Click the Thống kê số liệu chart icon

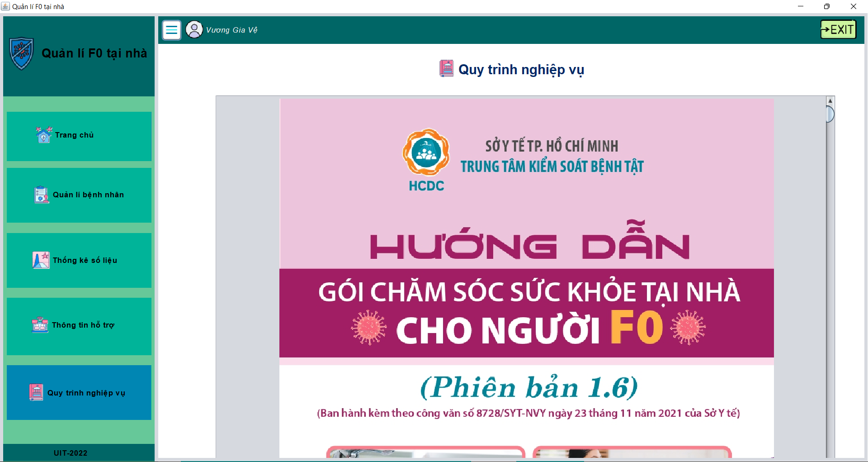click(41, 260)
